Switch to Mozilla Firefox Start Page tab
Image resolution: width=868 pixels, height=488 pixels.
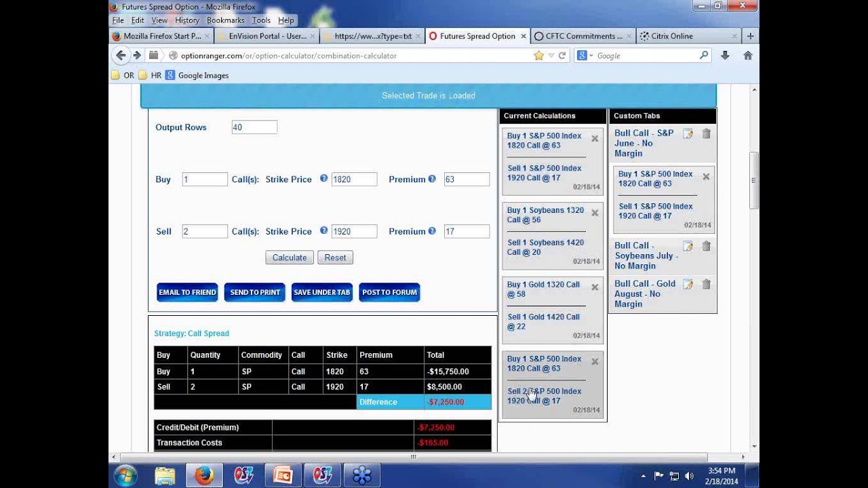point(161,36)
